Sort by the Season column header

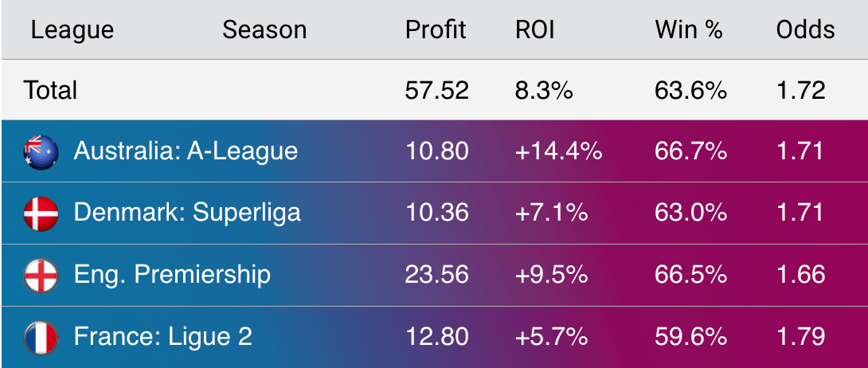(264, 30)
